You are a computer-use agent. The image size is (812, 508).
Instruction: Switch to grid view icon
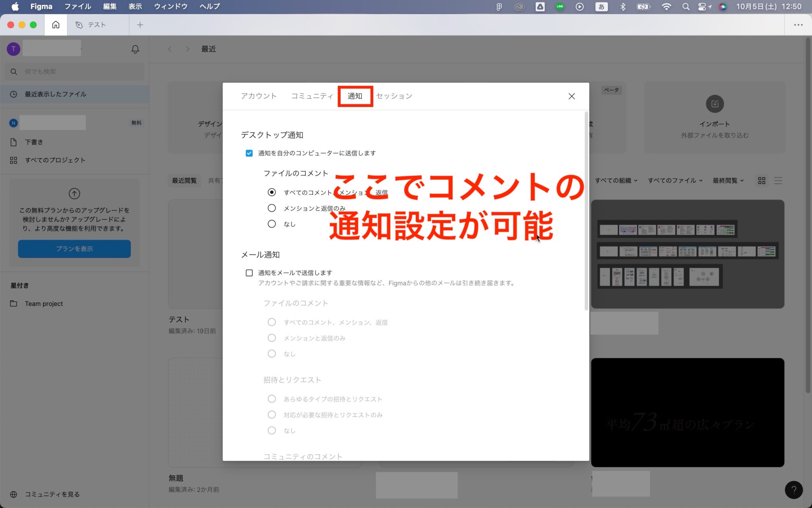[762, 181]
